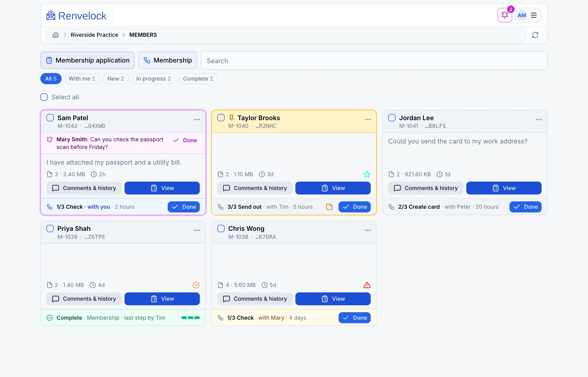Click the pin icon on Taylor Brooks card

[x=232, y=118]
